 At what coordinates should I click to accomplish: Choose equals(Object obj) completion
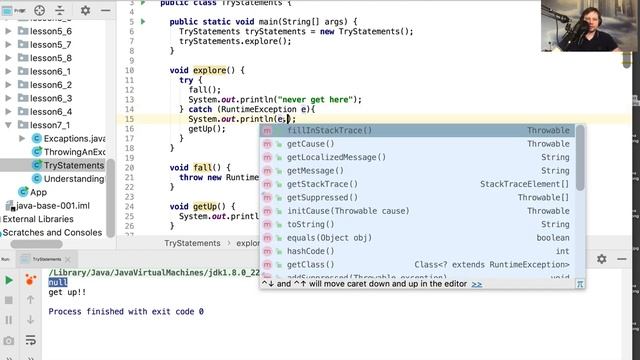click(417, 238)
